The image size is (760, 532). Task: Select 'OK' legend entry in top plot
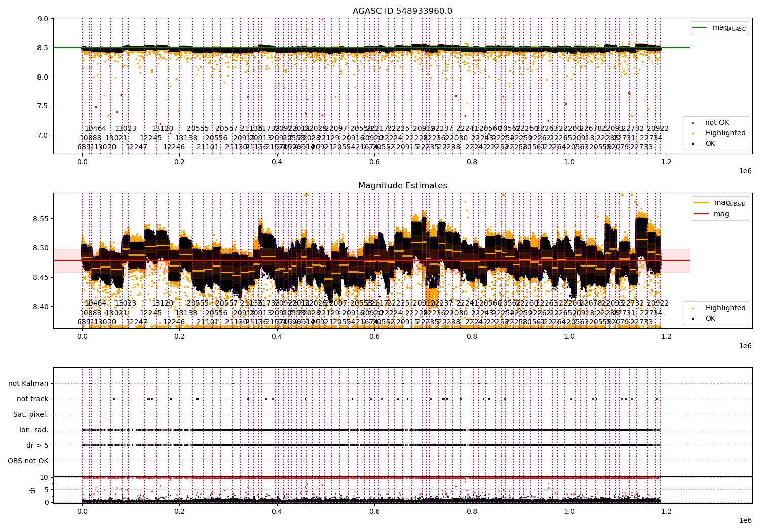710,144
